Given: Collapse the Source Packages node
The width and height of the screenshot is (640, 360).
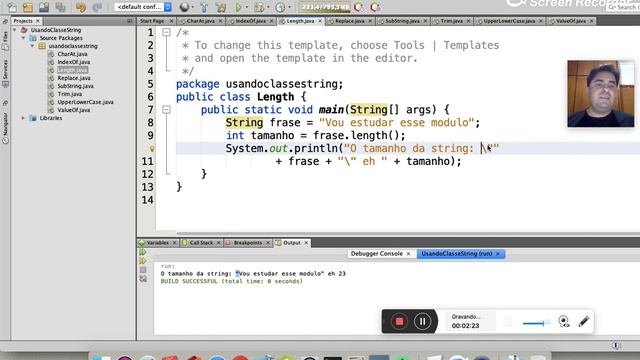Looking at the screenshot, I should coord(23,38).
